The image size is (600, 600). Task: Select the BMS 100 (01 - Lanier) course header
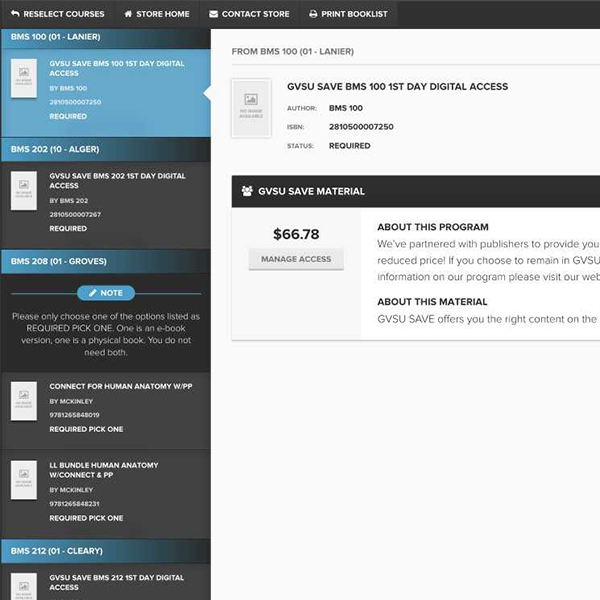(106, 37)
